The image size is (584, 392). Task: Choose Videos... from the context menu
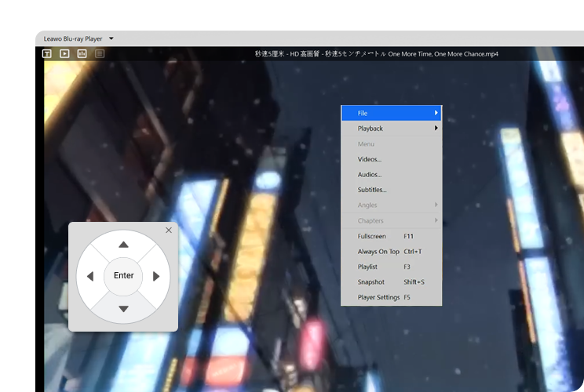tap(392, 159)
